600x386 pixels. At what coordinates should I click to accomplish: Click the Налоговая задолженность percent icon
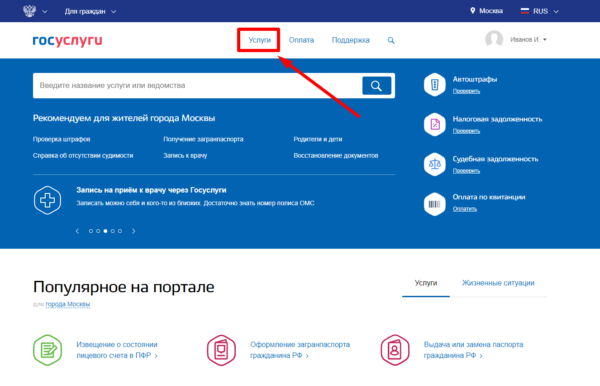435,124
